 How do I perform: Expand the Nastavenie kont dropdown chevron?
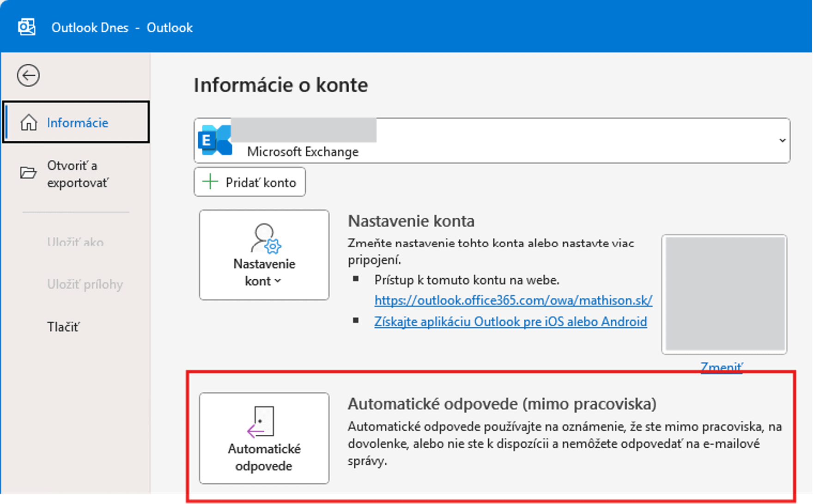[278, 280]
